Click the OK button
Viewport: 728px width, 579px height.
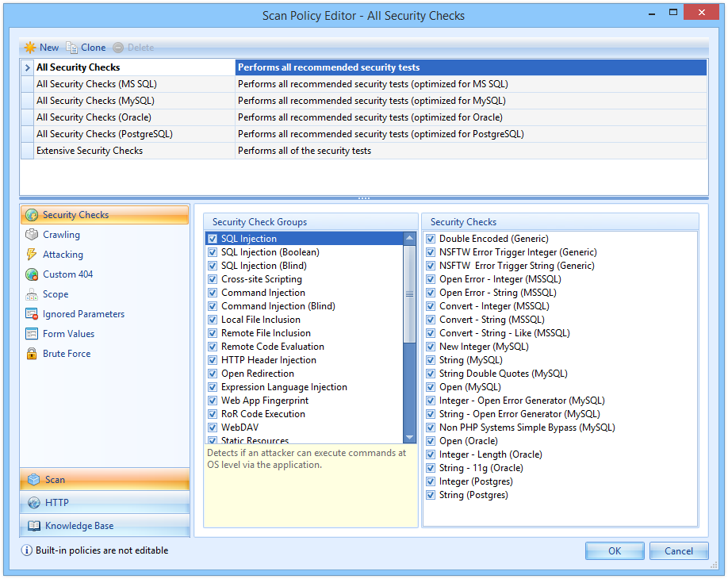coord(615,550)
